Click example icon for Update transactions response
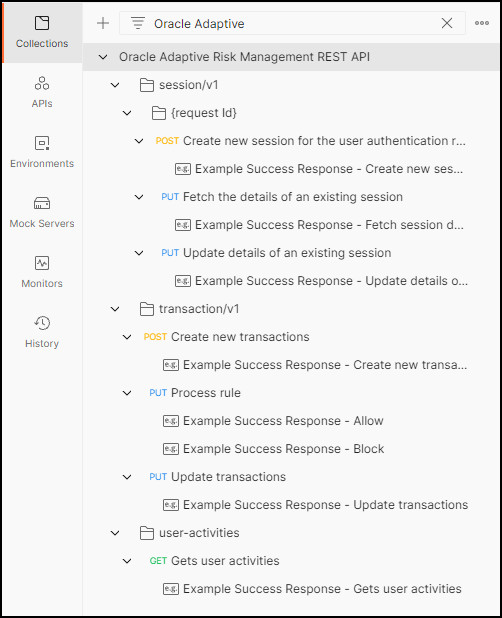This screenshot has width=502, height=618. [171, 505]
